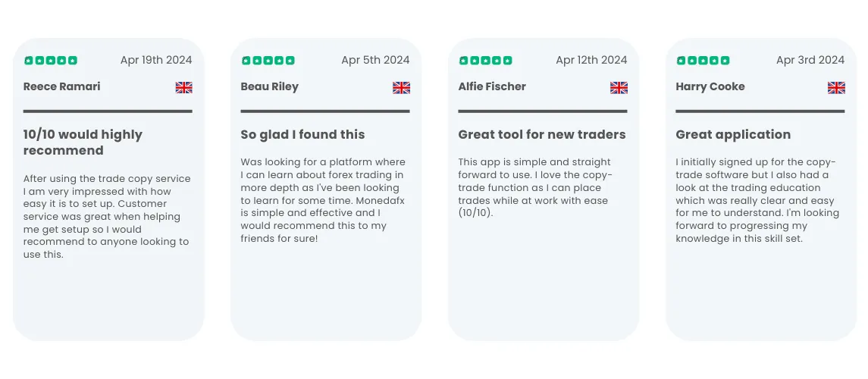This screenshot has height=379, width=868.
Task: Click the Apr 5th 2024 review date
Action: pos(375,61)
